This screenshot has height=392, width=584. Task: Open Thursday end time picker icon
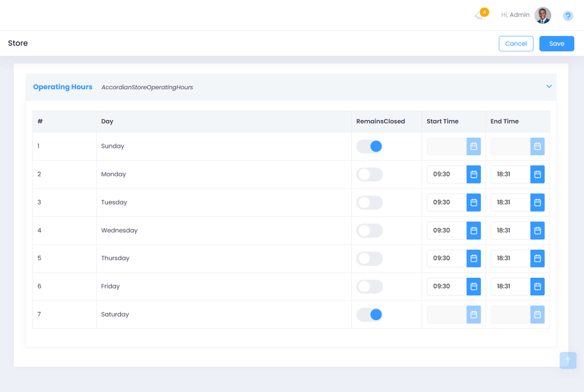(537, 259)
